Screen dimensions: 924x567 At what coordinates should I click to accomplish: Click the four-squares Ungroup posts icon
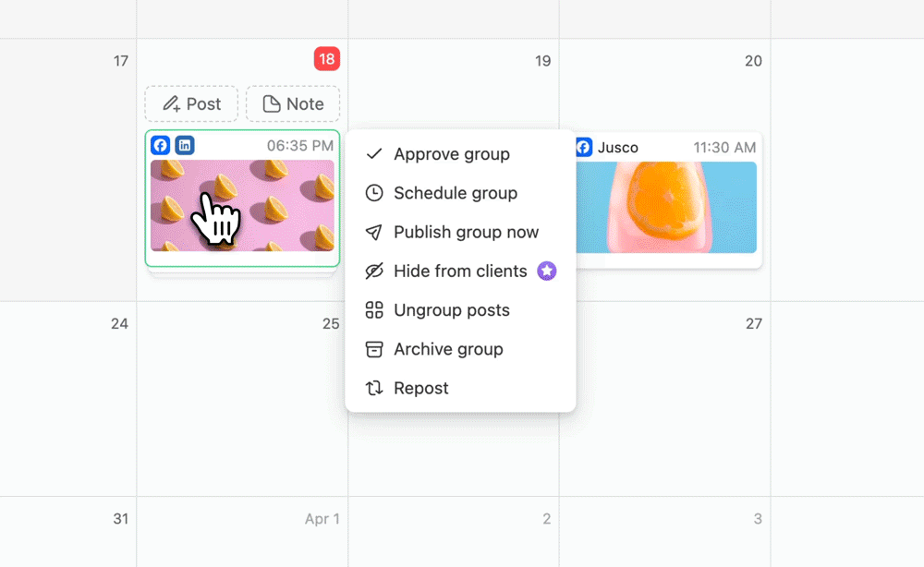373,310
